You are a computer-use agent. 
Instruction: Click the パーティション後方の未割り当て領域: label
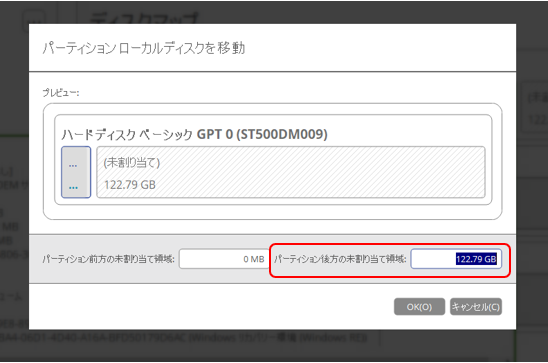click(x=340, y=259)
